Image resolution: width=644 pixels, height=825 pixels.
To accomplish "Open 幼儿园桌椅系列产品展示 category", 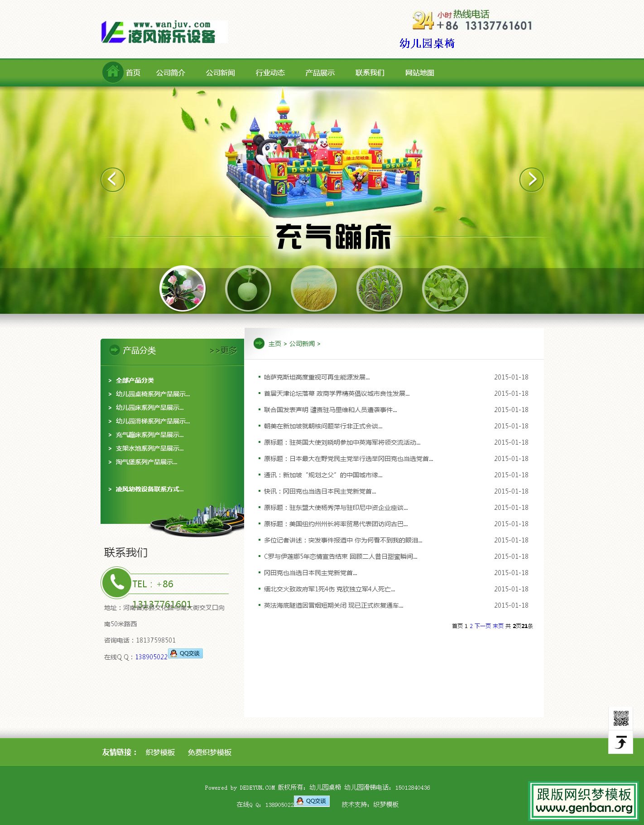I will click(x=153, y=394).
